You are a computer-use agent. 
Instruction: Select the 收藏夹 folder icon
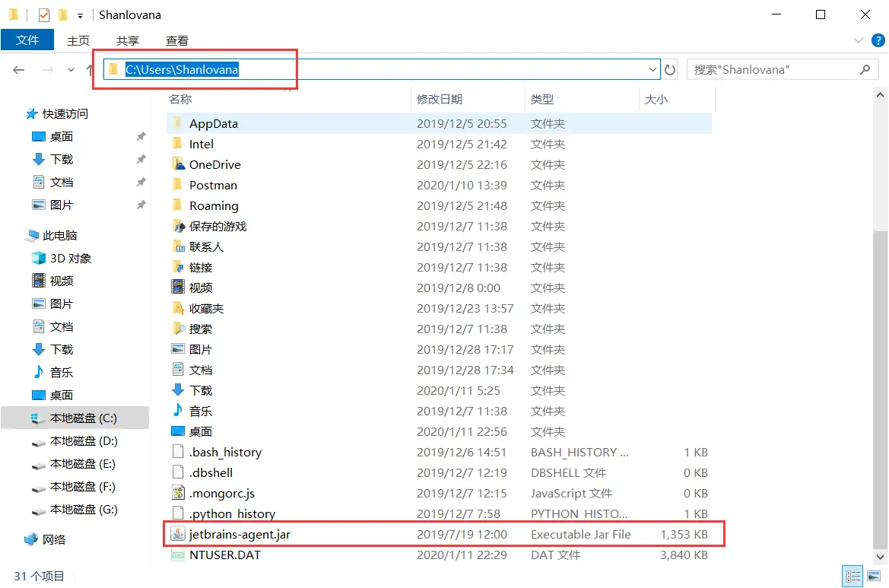(178, 309)
